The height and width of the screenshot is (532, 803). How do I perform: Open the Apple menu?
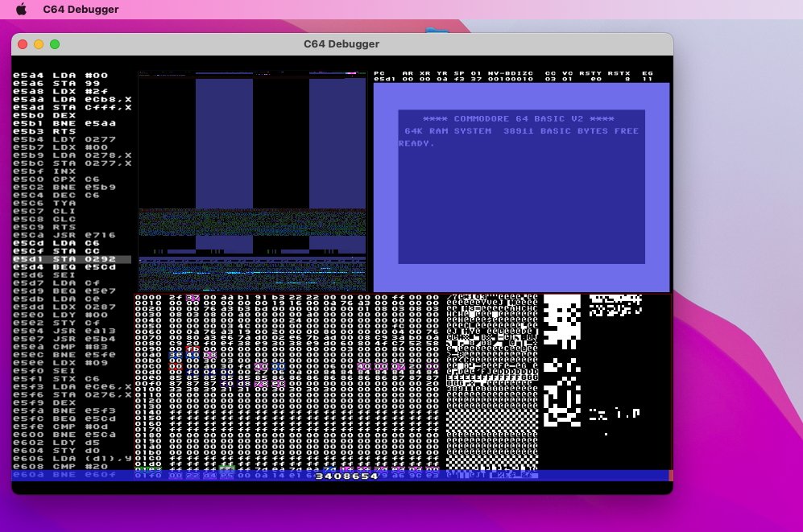click(x=21, y=9)
